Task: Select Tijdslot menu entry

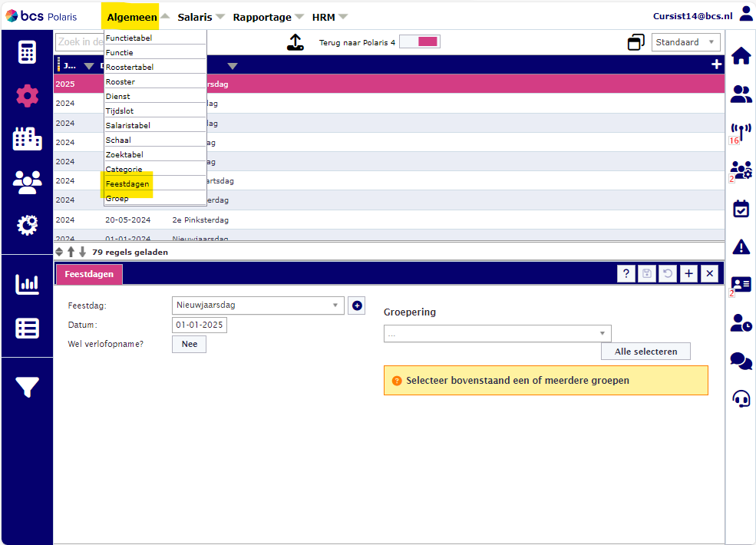Action: (155, 111)
